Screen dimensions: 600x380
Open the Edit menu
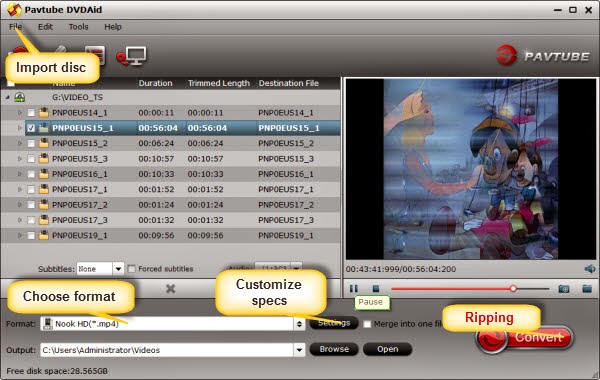pos(45,27)
